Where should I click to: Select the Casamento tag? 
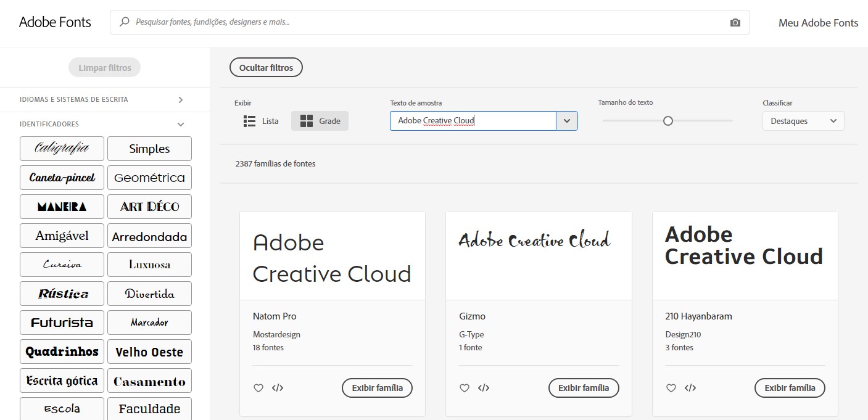149,381
